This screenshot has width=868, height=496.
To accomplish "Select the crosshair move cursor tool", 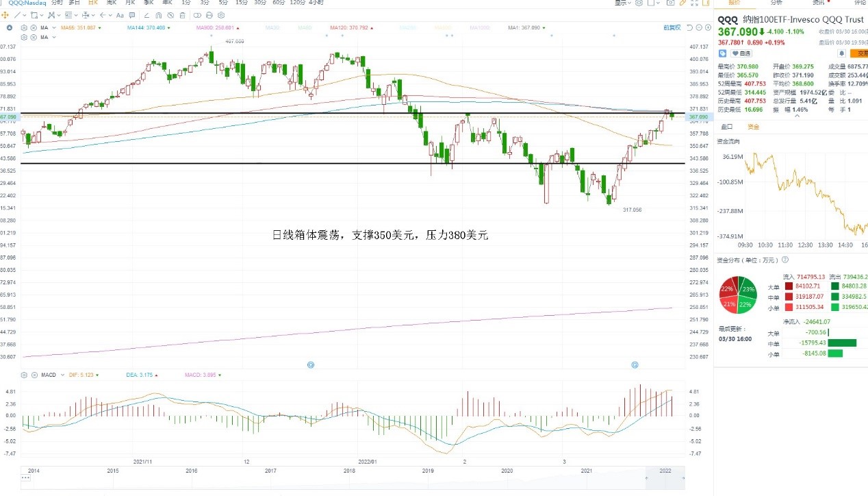I will 5,15.
